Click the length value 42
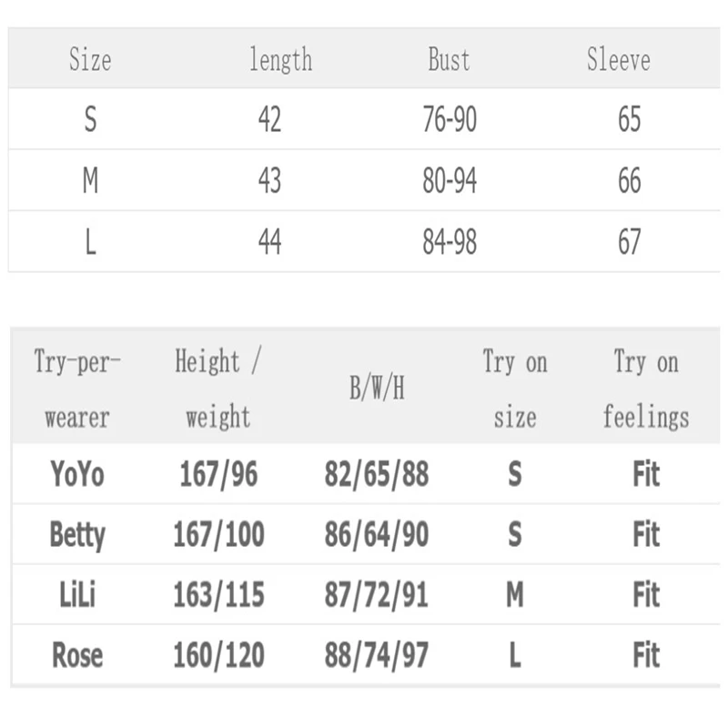This screenshot has width=728, height=728. tap(269, 120)
